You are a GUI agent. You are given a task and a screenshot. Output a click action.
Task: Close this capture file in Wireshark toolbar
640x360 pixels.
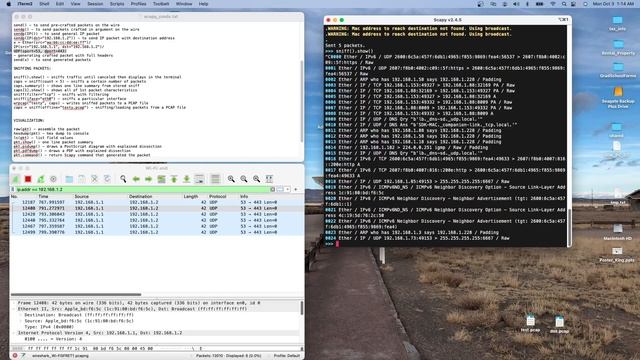click(x=94, y=179)
